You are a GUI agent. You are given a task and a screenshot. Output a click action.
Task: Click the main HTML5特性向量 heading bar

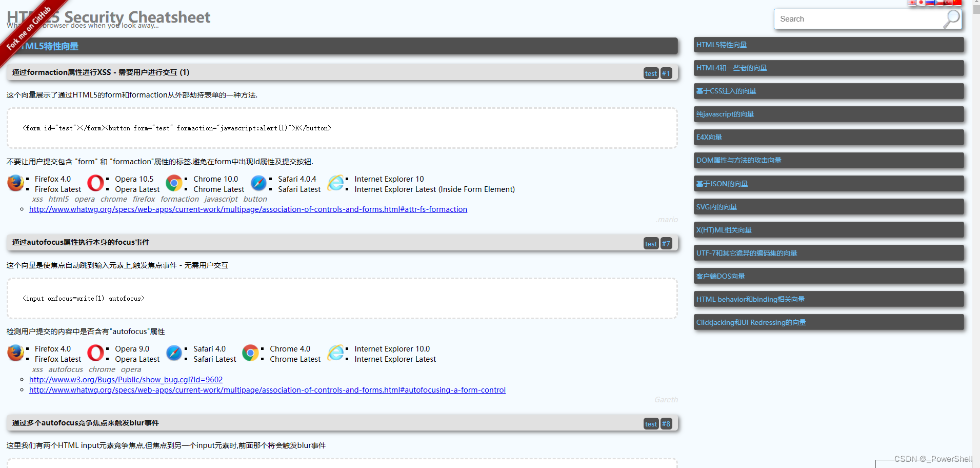coord(342,46)
